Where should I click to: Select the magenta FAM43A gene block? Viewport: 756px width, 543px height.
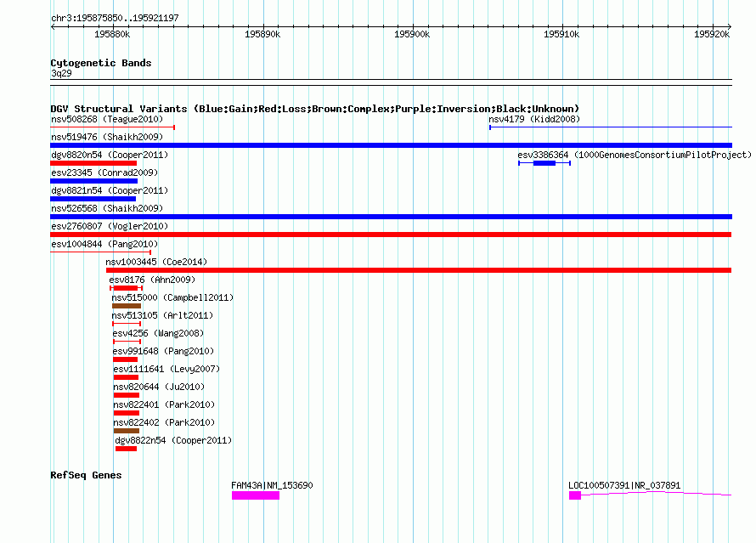(256, 495)
